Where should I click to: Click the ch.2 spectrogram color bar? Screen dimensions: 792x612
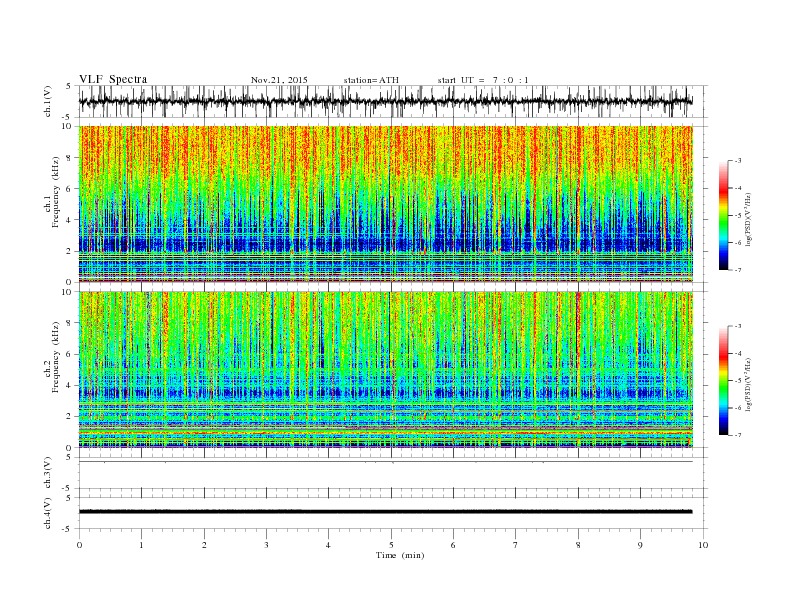(x=724, y=380)
